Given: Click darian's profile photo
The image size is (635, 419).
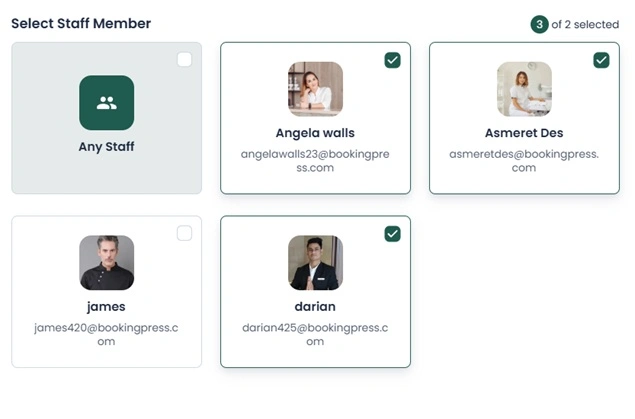Looking at the screenshot, I should (315, 263).
